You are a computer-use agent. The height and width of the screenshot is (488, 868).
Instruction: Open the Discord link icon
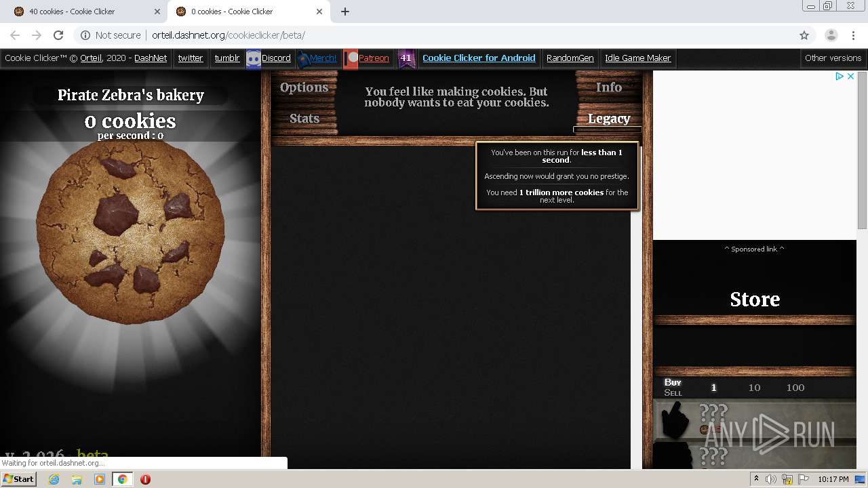pyautogui.click(x=253, y=59)
